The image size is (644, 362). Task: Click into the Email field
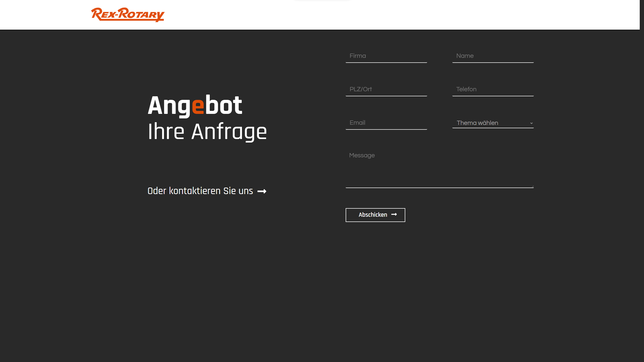click(386, 123)
